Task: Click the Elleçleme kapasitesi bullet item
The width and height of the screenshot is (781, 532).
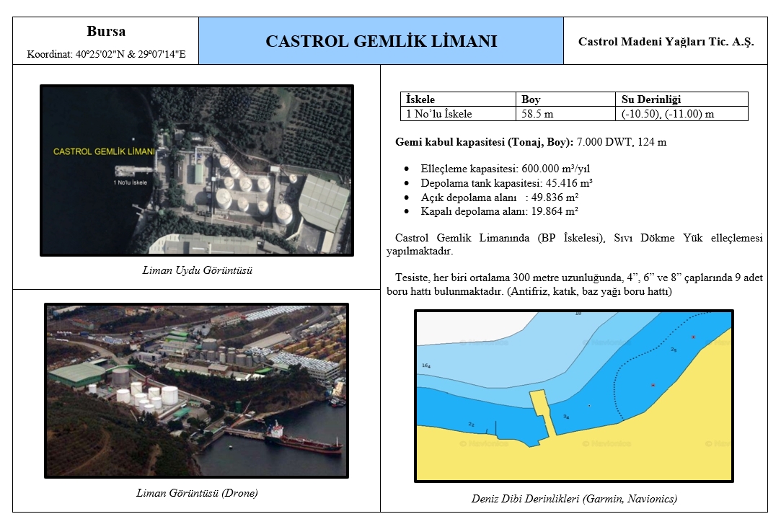Action: point(505,169)
